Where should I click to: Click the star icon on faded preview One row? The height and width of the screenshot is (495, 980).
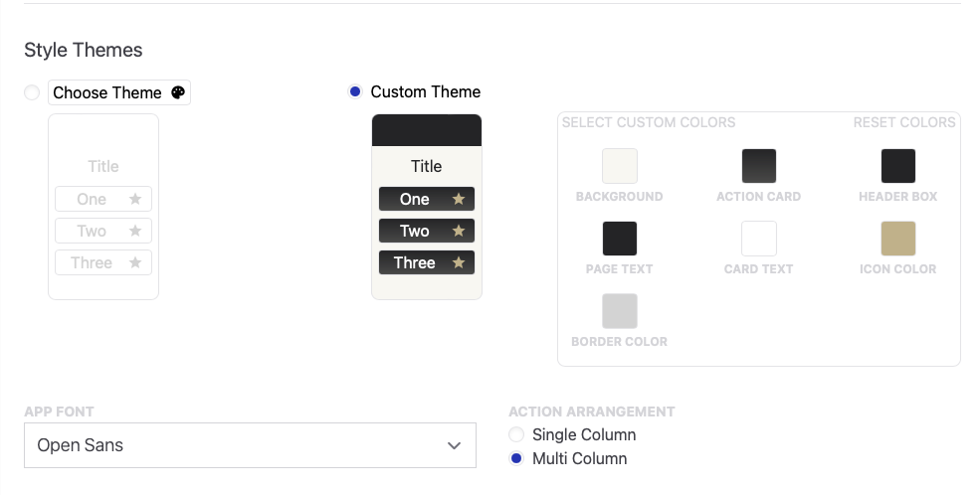135,199
